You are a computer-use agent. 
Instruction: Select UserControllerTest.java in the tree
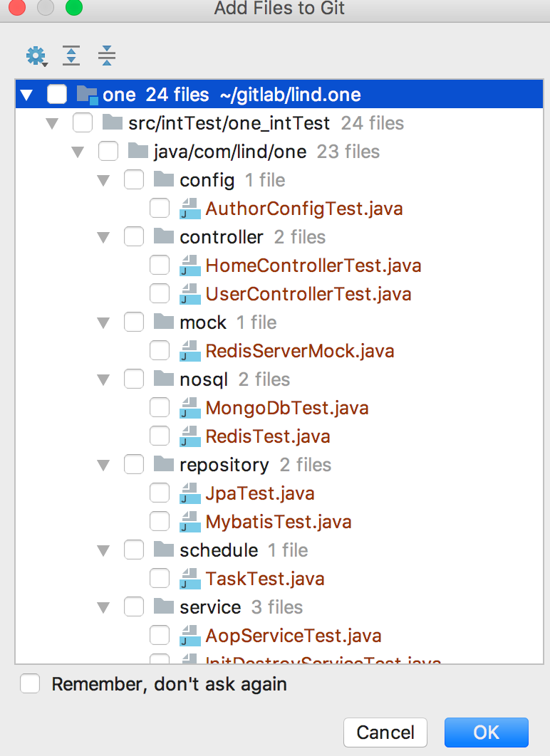[308, 294]
